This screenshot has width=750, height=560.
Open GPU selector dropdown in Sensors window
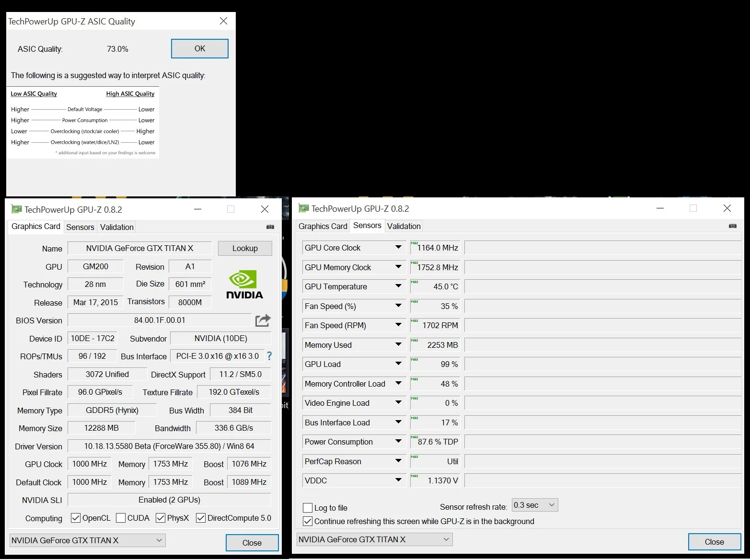click(375, 539)
